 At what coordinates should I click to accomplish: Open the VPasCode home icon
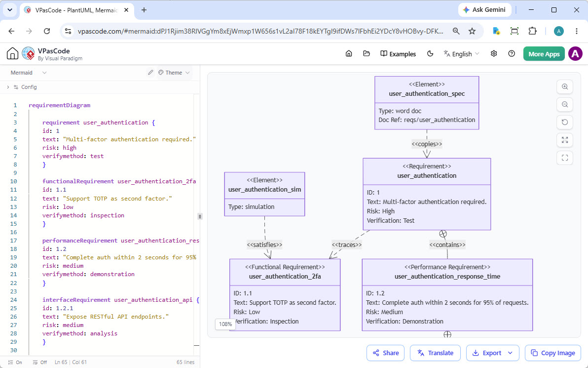click(x=12, y=54)
